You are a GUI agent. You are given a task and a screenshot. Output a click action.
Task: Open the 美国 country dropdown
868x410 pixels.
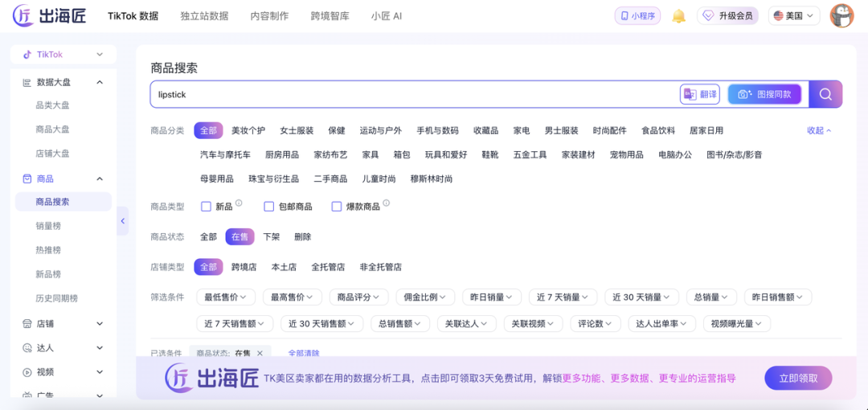[794, 16]
